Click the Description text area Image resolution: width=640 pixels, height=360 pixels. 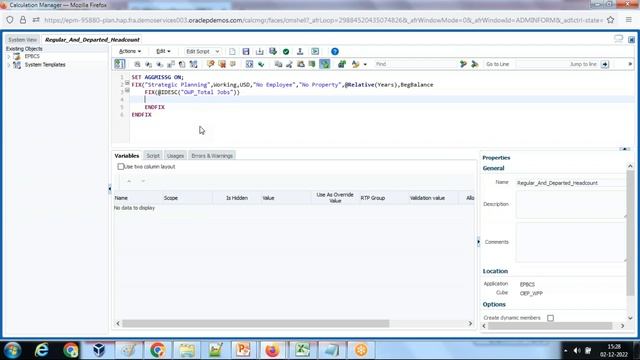pyautogui.click(x=570, y=204)
